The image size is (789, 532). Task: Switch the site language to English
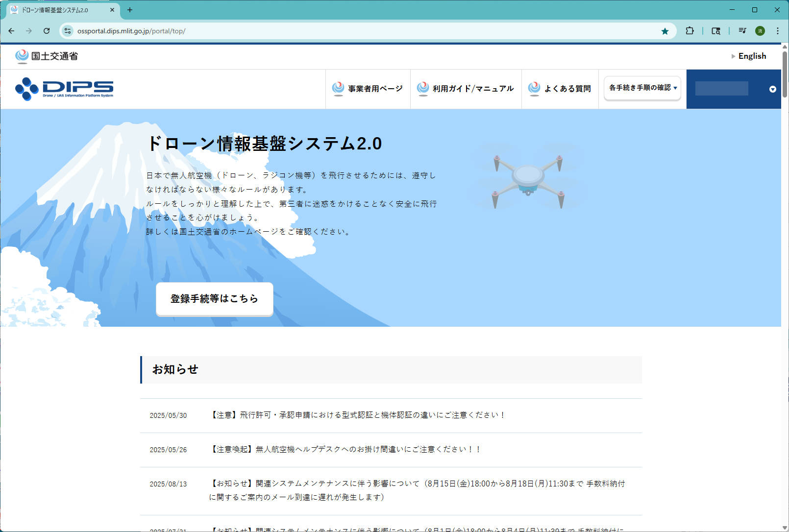click(x=749, y=56)
